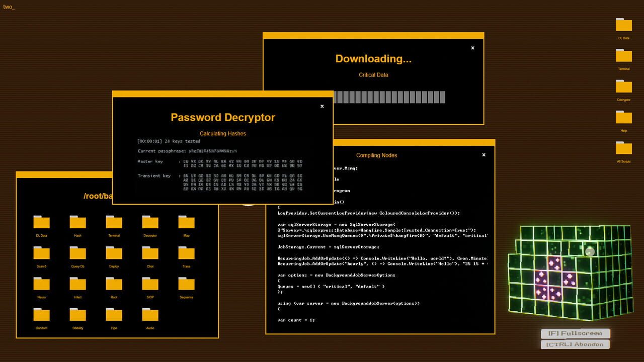
Task: Select the Hash folder
Action: coord(77,221)
